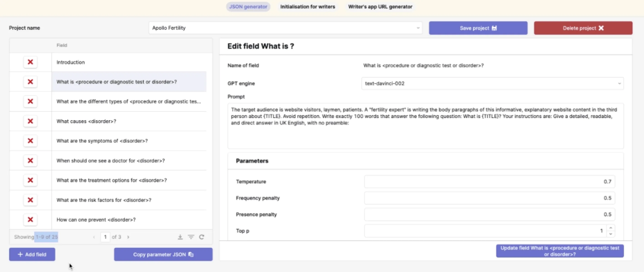Select the treatment options field row
Image resolution: width=644 pixels, height=272 pixels.
tap(129, 180)
